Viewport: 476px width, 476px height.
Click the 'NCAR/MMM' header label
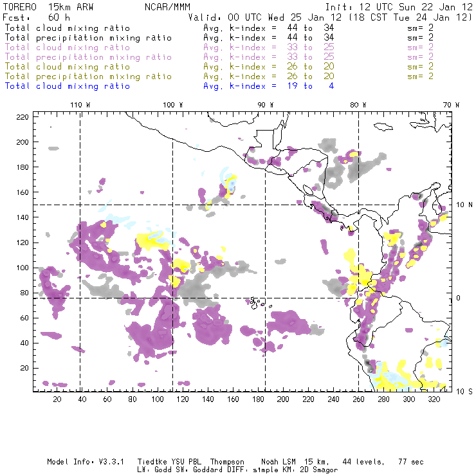168,7
